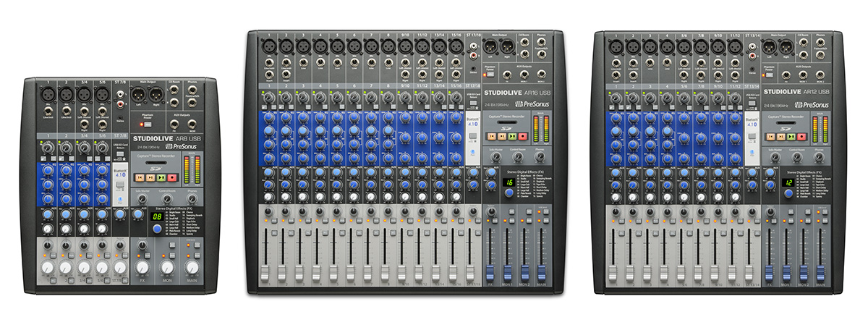The height and width of the screenshot is (325, 868).
Task: Click the channel 1 XLR input on the AR8
Action: click(48, 93)
